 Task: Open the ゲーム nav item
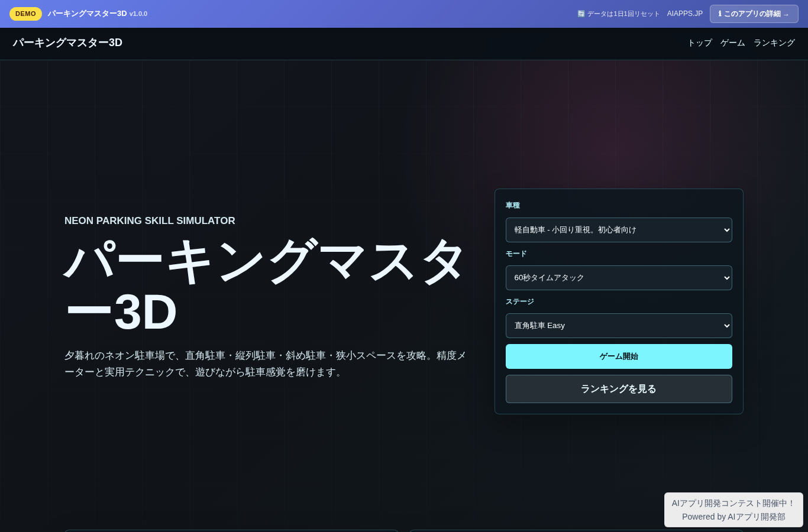(x=733, y=43)
